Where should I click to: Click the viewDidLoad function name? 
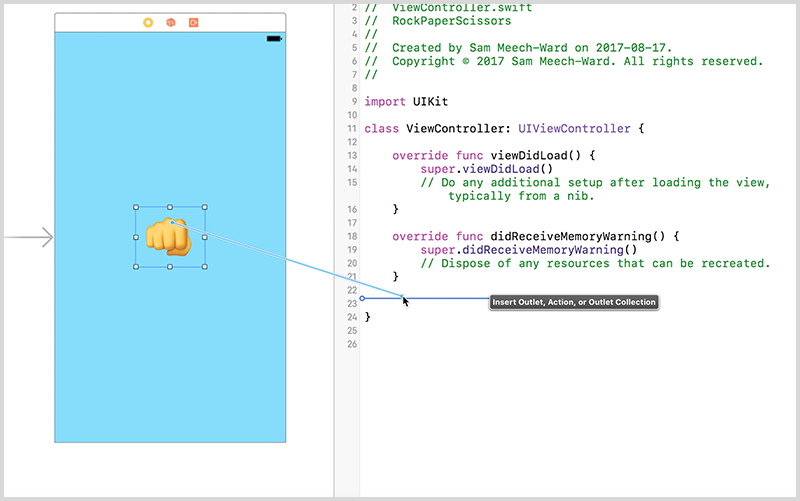coord(527,156)
